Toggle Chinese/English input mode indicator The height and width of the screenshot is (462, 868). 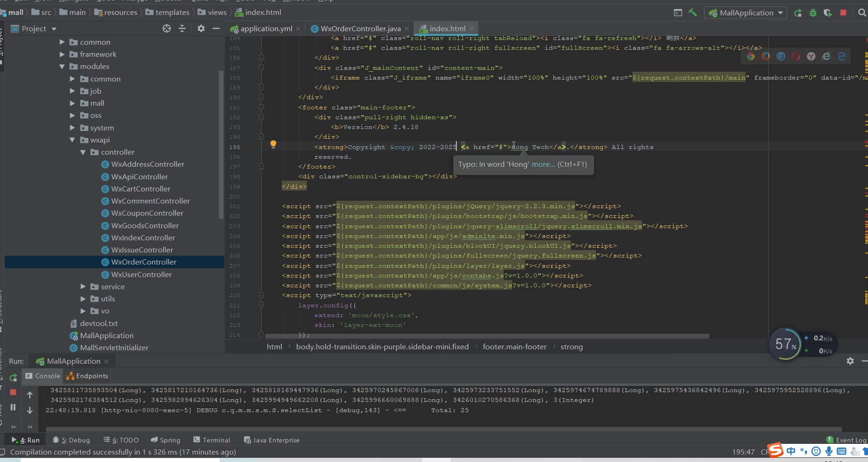pos(791,451)
